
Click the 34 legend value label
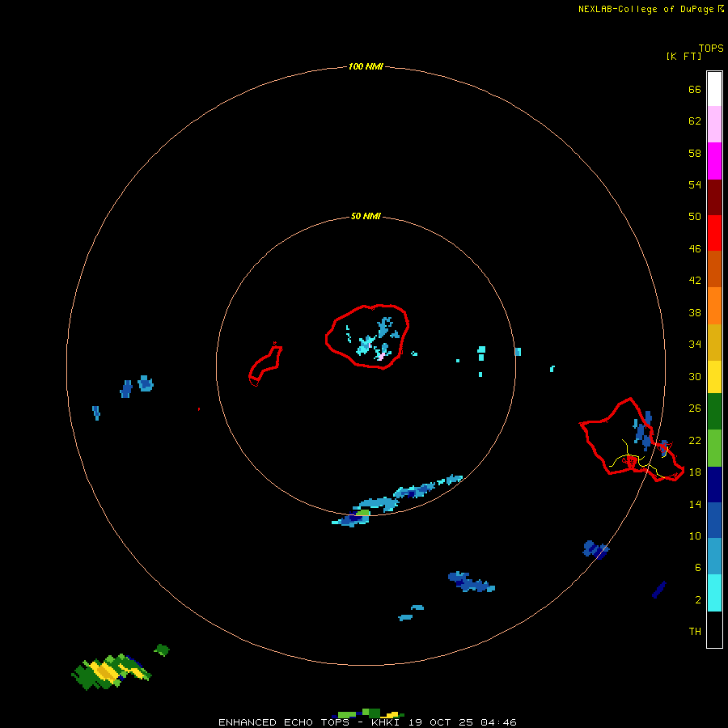click(x=695, y=345)
